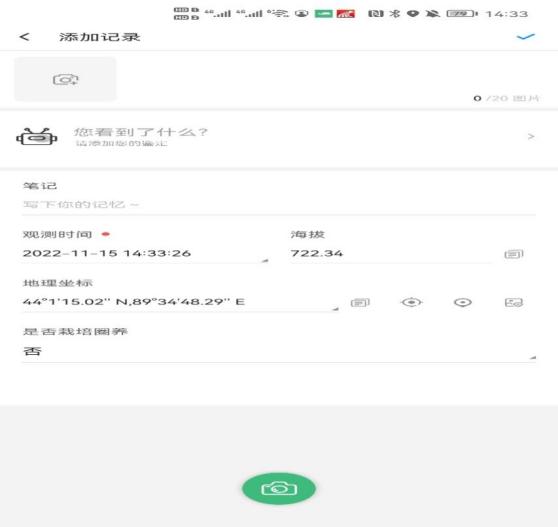Add a photo via the camera-plus placeholder
558x527 pixels.
tap(65, 79)
